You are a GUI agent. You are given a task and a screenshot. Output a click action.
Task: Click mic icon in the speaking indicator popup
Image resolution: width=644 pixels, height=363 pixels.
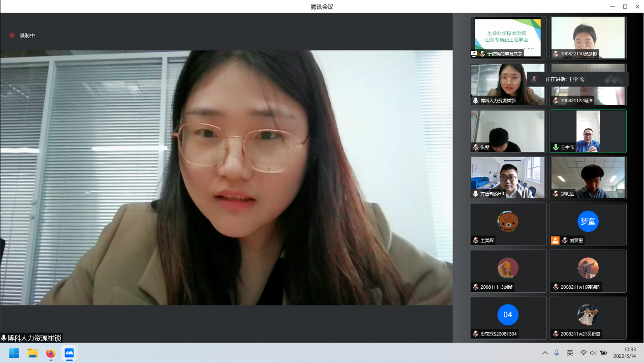pyautogui.click(x=534, y=79)
